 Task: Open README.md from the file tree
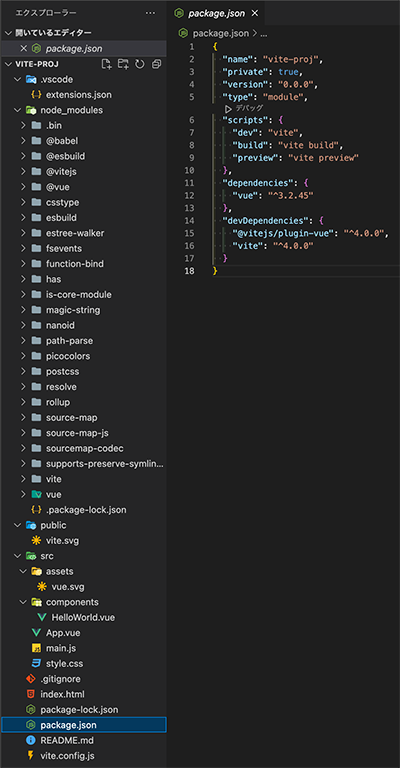[83, 740]
